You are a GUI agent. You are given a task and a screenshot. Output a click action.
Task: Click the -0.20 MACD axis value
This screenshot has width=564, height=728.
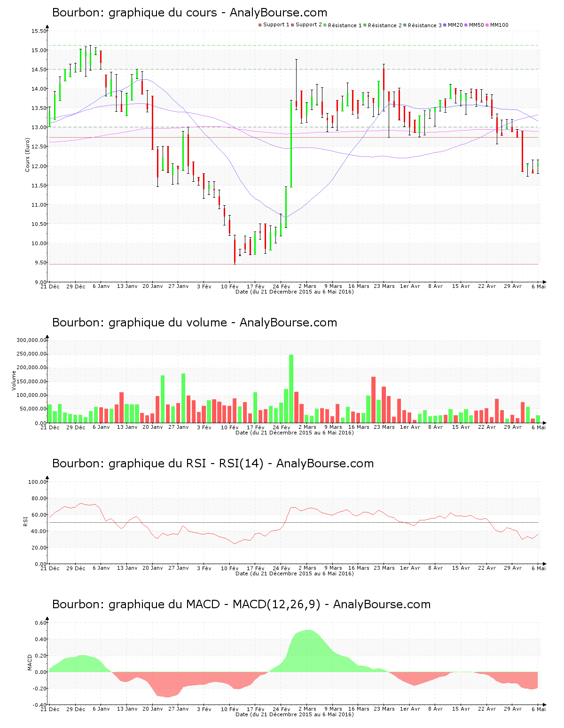point(40,689)
